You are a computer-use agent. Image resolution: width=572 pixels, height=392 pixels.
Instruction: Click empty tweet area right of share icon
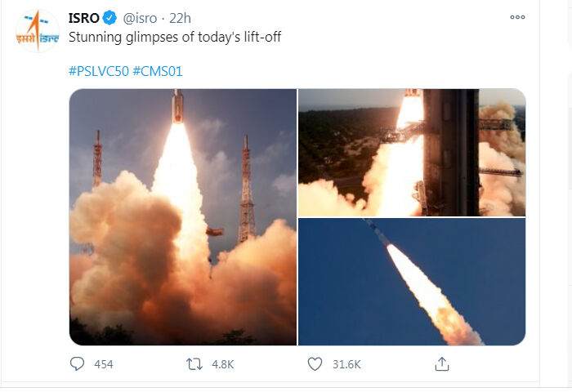[x=498, y=363]
